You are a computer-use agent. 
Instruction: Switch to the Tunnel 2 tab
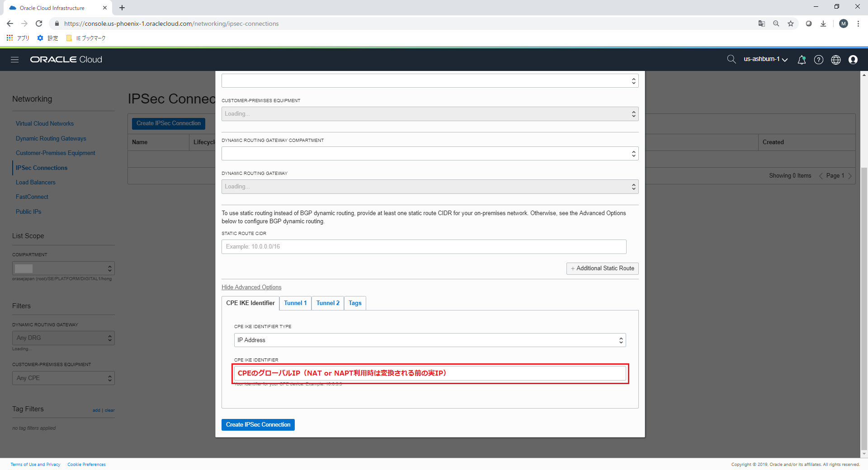tap(328, 303)
